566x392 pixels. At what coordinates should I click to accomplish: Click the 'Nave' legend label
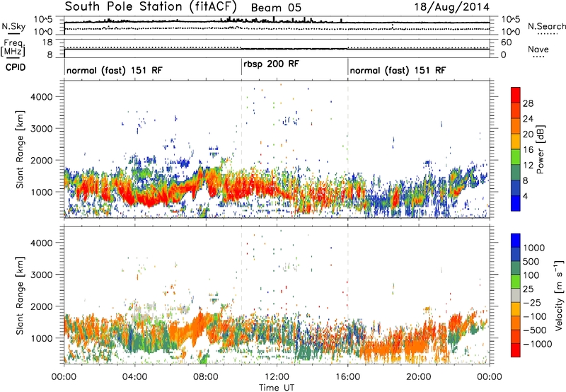coord(538,49)
